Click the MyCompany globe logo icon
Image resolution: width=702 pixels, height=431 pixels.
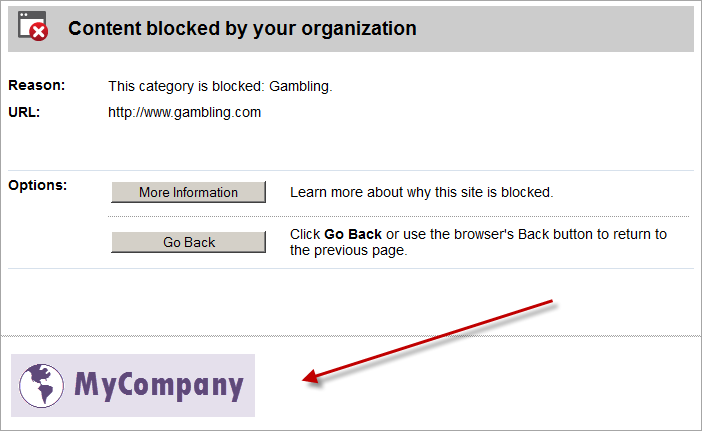41,385
